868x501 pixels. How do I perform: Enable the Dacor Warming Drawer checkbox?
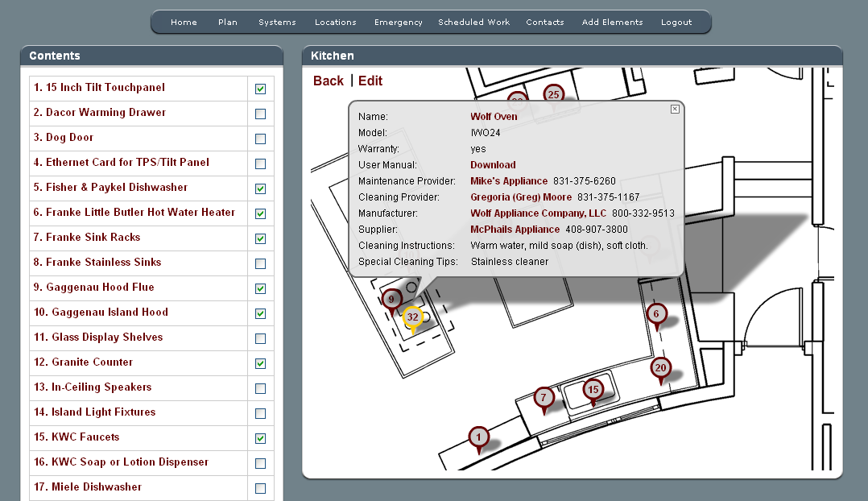pyautogui.click(x=260, y=114)
